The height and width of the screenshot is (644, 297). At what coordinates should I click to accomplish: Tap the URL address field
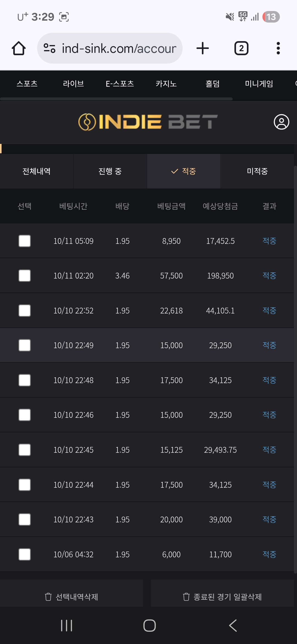point(119,48)
